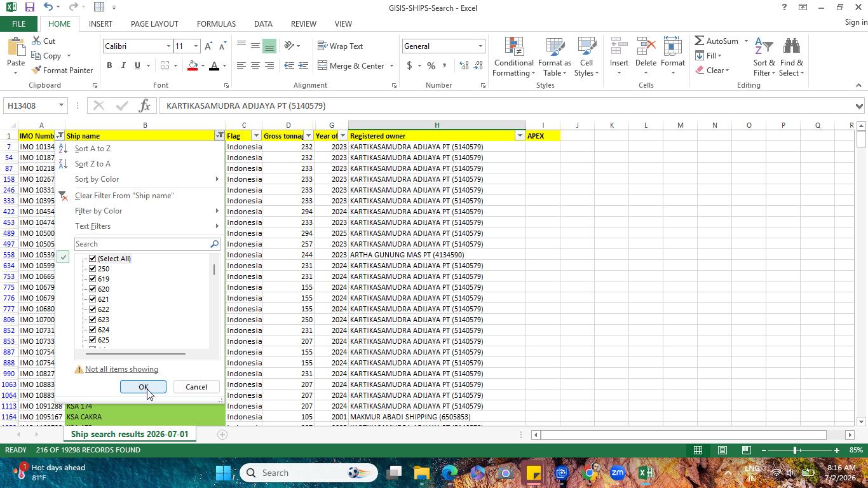Image resolution: width=868 pixels, height=488 pixels.
Task: Increase font size with the large A icon
Action: pyautogui.click(x=208, y=46)
